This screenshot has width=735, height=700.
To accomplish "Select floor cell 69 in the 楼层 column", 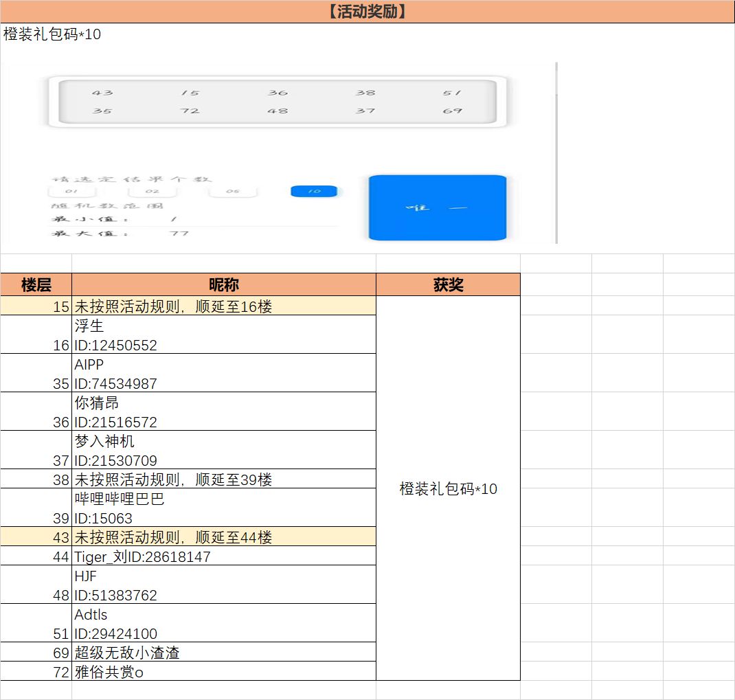I will click(36, 652).
